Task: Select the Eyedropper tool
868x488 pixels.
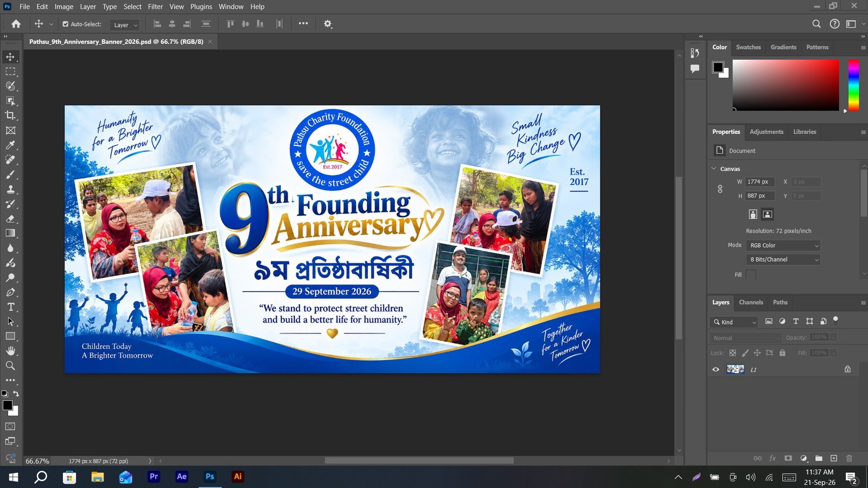Action: click(10, 145)
